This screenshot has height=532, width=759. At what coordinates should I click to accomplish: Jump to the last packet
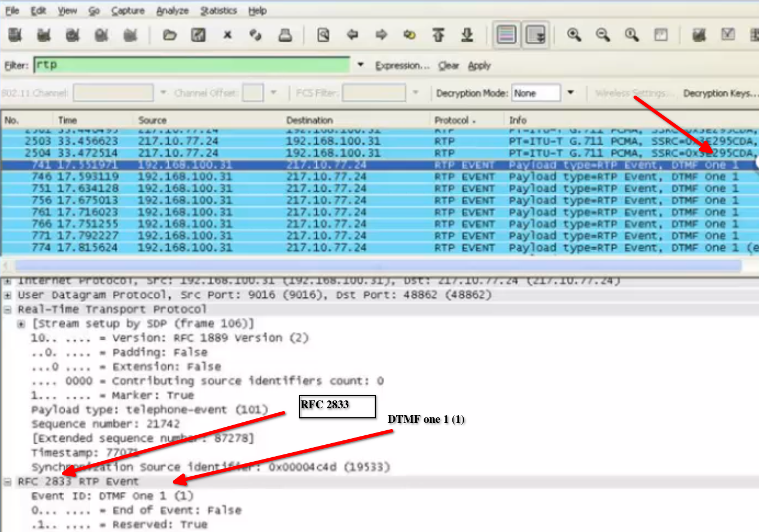[x=467, y=35]
